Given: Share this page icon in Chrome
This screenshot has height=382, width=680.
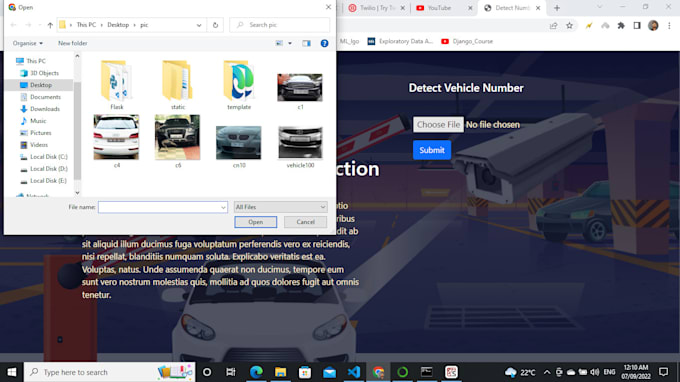Looking at the screenshot, I should tap(553, 26).
